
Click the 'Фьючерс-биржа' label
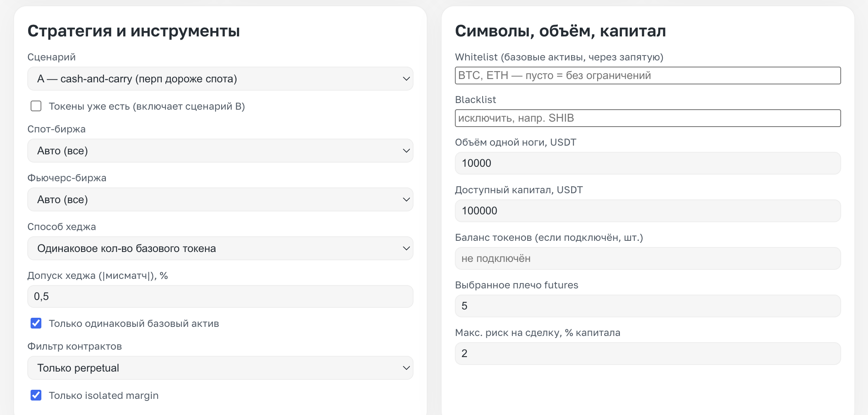tap(67, 178)
